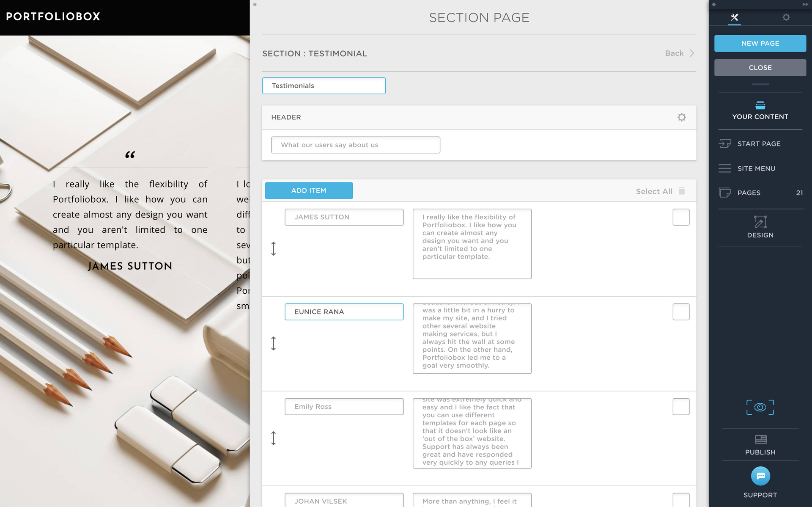This screenshot has height=507, width=812.
Task: Click the ADD ITEM button
Action: click(309, 190)
